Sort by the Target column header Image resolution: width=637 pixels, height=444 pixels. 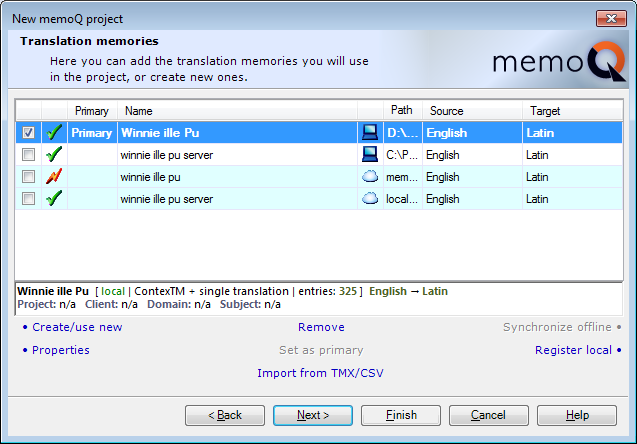pyautogui.click(x=573, y=111)
